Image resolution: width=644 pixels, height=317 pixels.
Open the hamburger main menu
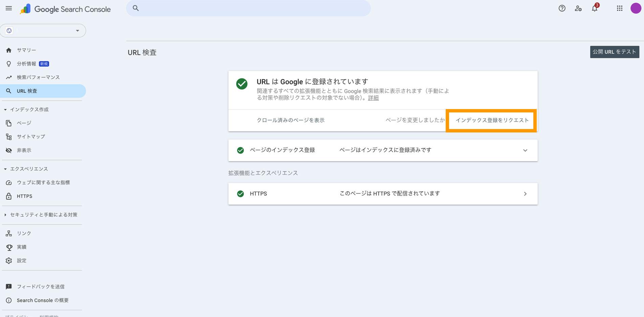(x=9, y=8)
